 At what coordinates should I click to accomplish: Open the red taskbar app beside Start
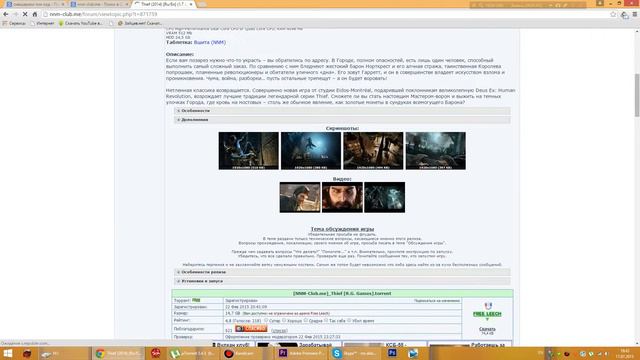click(x=27, y=353)
